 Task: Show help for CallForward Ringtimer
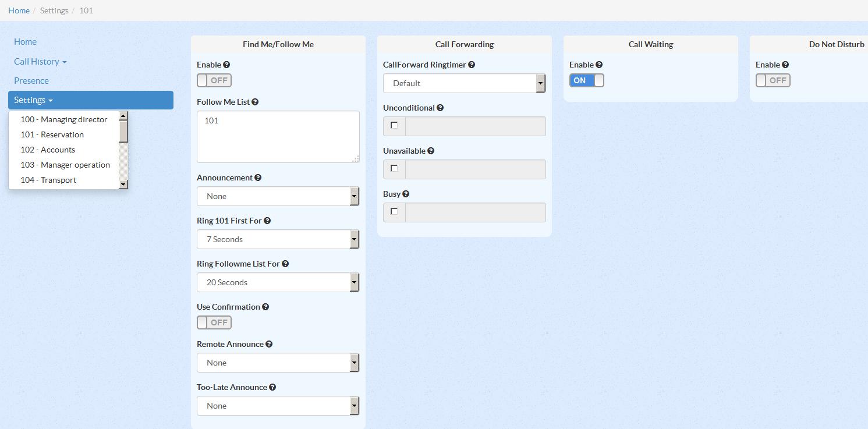472,65
